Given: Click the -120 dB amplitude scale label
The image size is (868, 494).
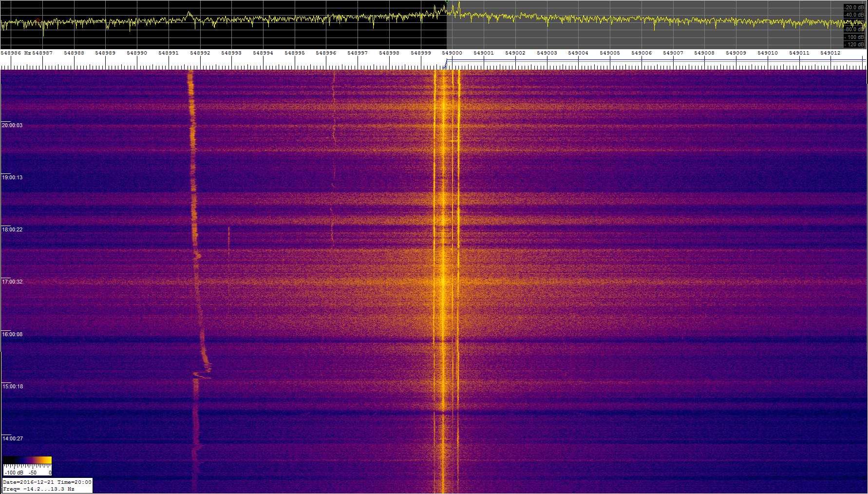Looking at the screenshot, I should tap(854, 44).
